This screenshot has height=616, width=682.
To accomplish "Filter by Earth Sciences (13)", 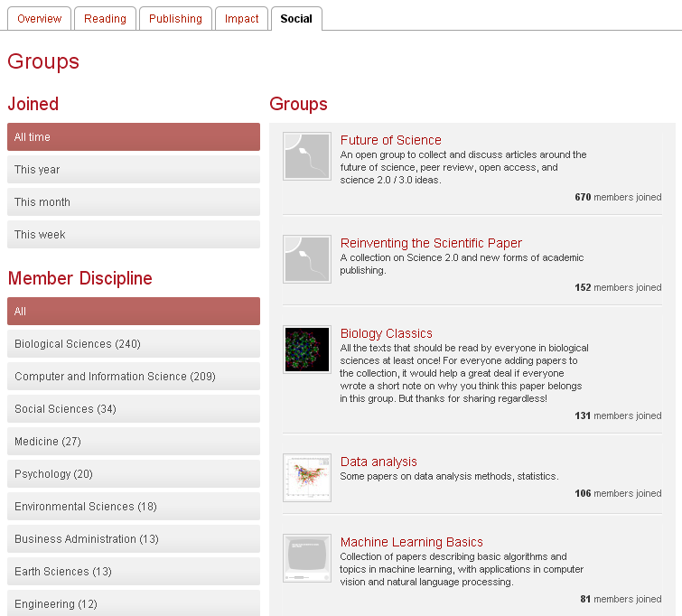I will tap(134, 572).
